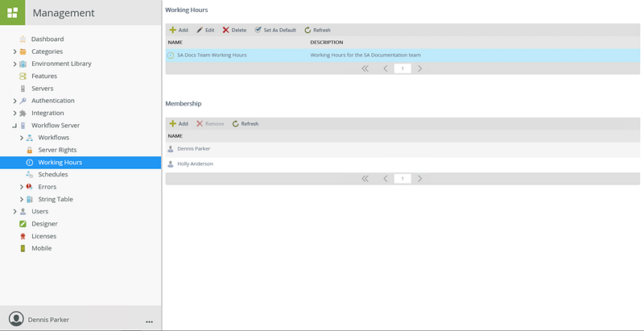Click the Errors red icon
Screen dimensions: 644x331
pos(30,187)
